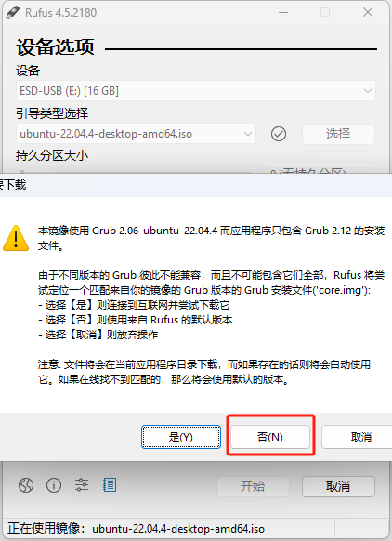Click the Rufus USB drive title icon
Image resolution: width=392 pixels, height=541 pixels.
coord(13,13)
